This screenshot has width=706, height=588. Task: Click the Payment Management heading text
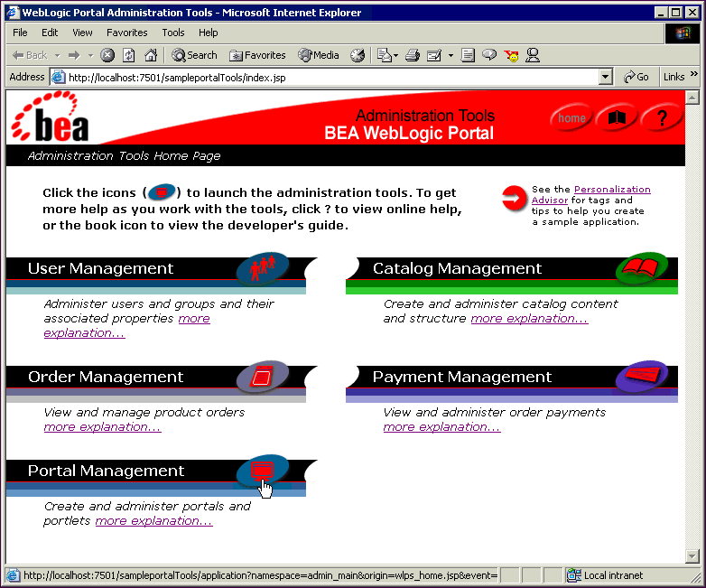pyautogui.click(x=462, y=377)
